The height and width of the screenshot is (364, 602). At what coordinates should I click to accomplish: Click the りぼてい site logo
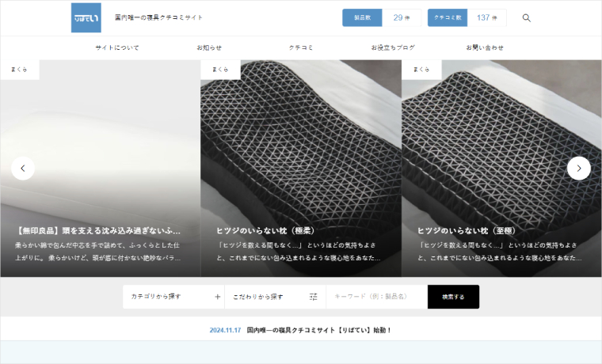pos(86,17)
